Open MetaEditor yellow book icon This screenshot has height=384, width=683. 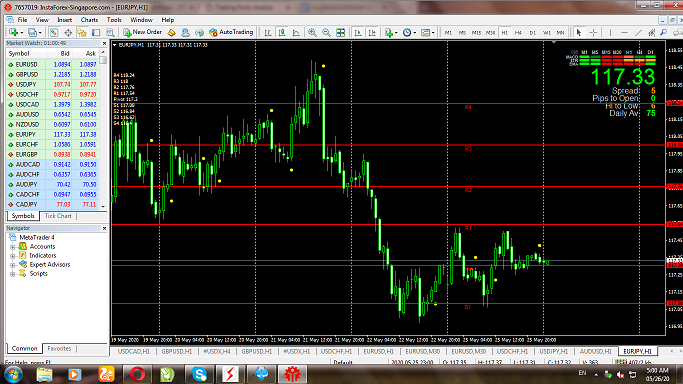click(x=171, y=32)
